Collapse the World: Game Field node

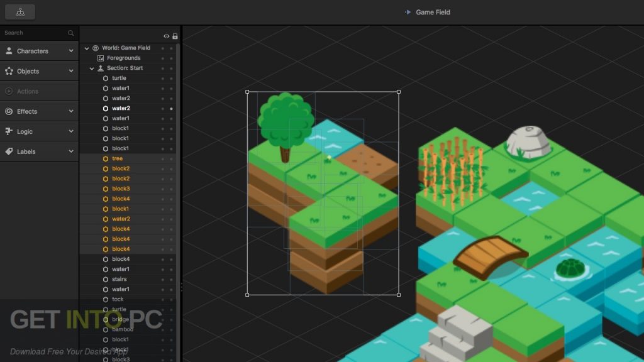86,47
